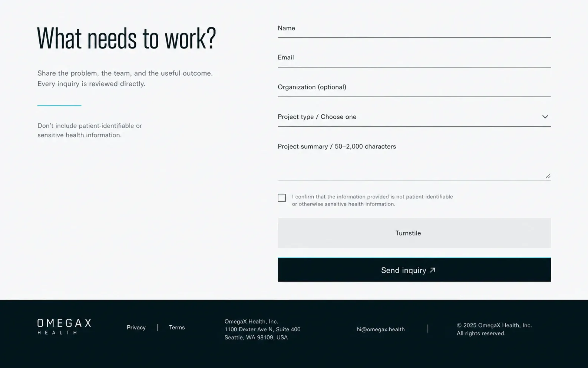Click the hi@omegax.health email link
Image resolution: width=588 pixels, height=368 pixels.
click(x=380, y=329)
